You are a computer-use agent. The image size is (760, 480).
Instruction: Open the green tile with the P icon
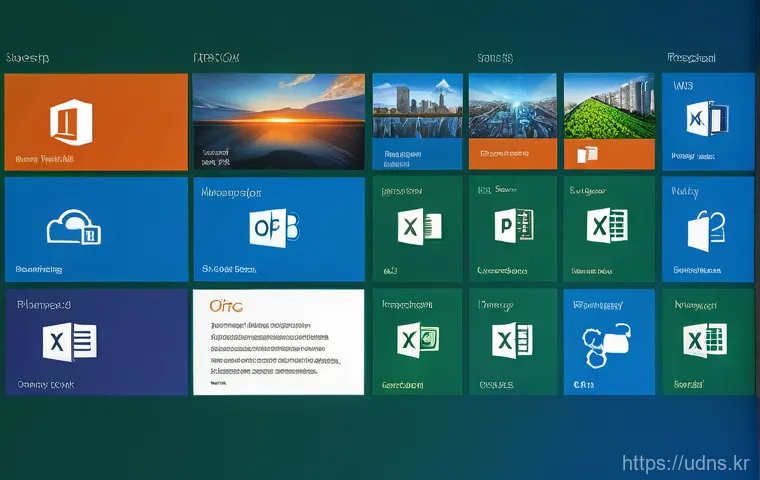(x=513, y=229)
